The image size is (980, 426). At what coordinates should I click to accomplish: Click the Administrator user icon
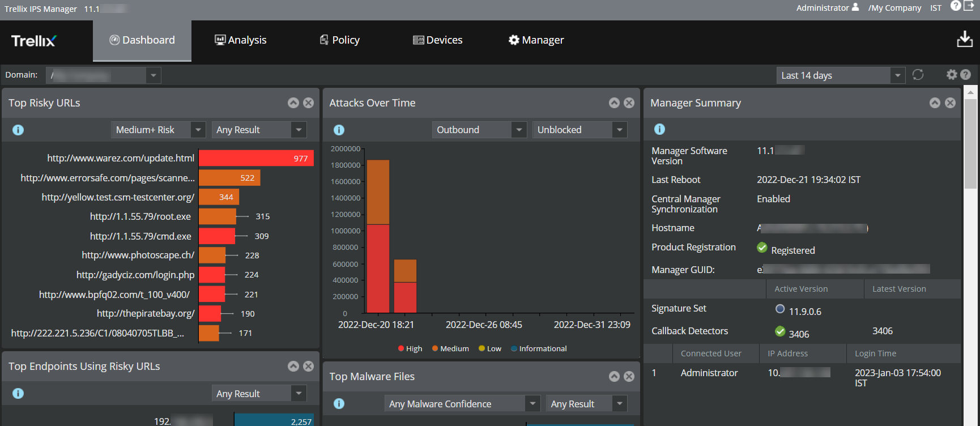pos(855,7)
